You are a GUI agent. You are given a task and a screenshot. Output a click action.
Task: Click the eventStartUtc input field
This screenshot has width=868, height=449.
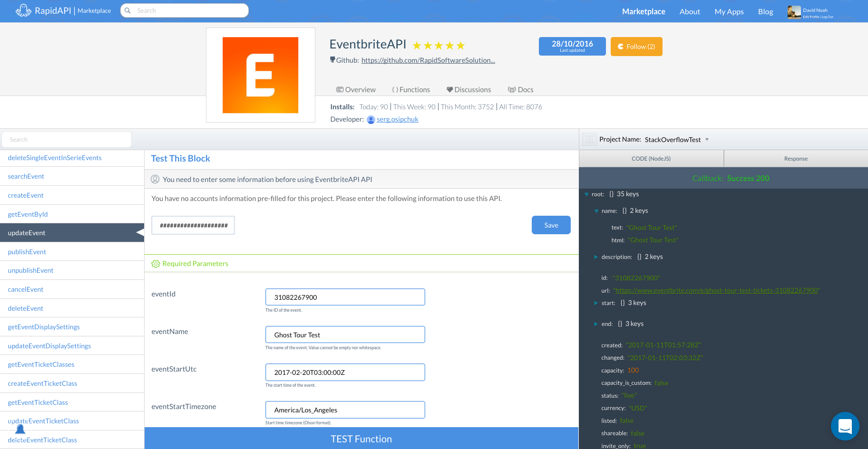click(x=345, y=372)
